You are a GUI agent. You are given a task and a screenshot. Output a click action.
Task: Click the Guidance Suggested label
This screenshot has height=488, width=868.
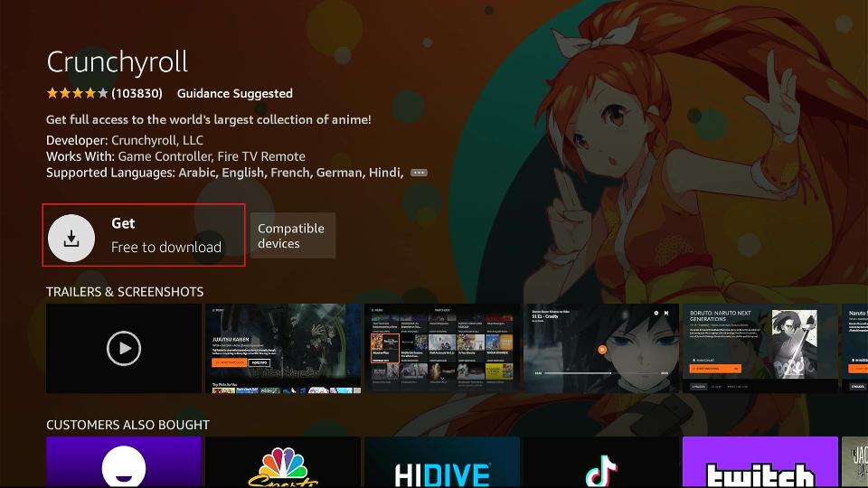235,93
